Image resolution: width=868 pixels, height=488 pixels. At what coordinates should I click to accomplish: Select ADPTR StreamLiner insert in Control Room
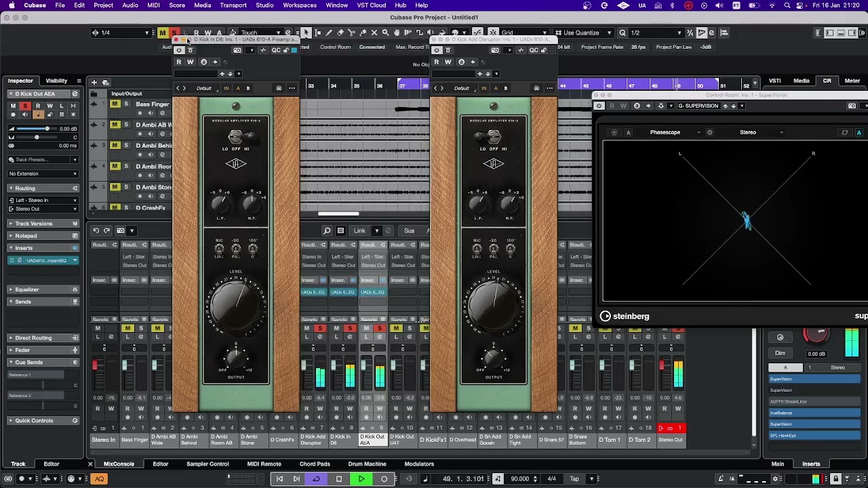coord(814,401)
